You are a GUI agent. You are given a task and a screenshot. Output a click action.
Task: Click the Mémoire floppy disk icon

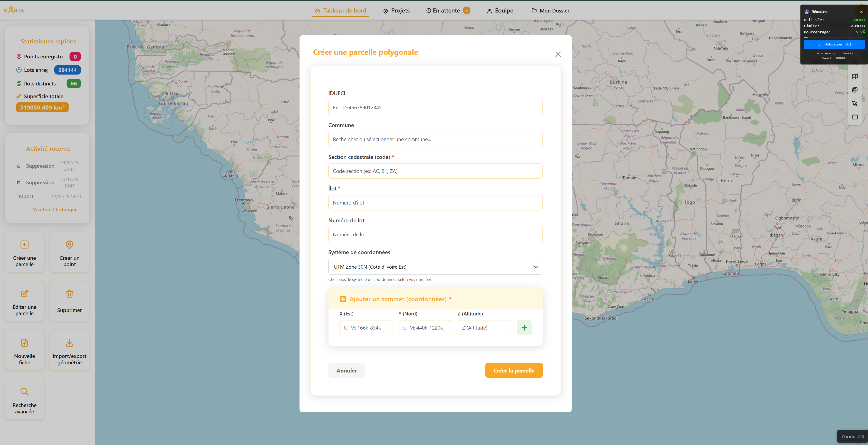(x=807, y=11)
